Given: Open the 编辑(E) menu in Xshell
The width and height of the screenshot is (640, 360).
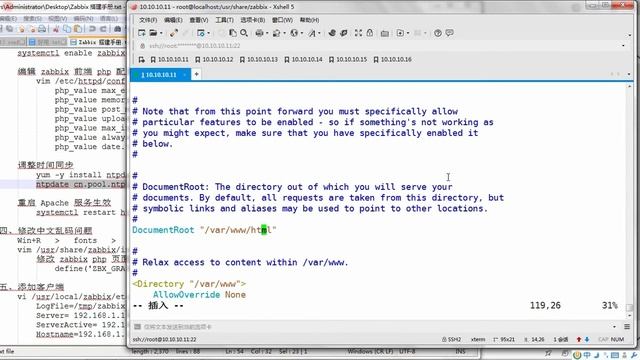Looking at the screenshot, I should 173,20.
